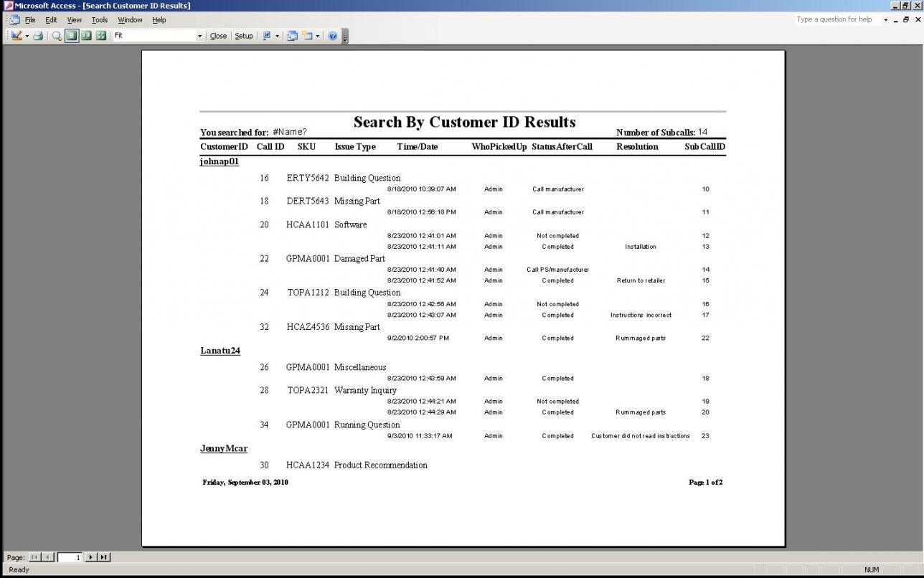Click the page number input field
This screenshot has width=924, height=578.
70,557
